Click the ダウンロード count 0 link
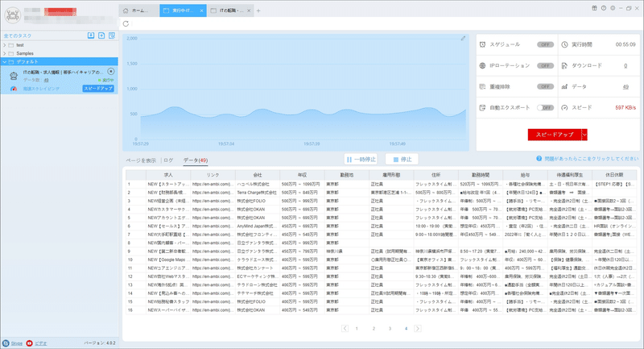The image size is (644, 349). [x=625, y=66]
